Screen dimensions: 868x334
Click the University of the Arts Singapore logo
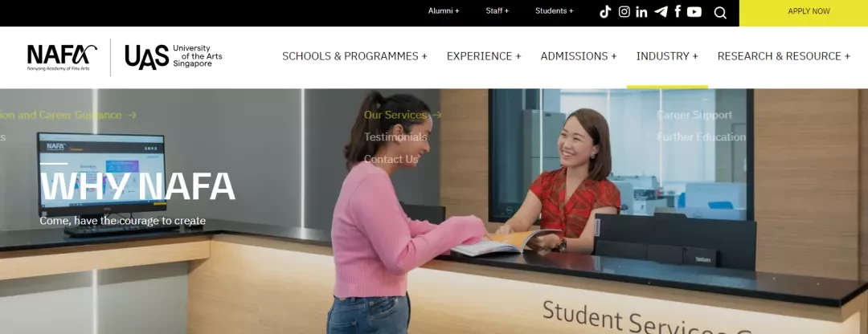coord(174,57)
